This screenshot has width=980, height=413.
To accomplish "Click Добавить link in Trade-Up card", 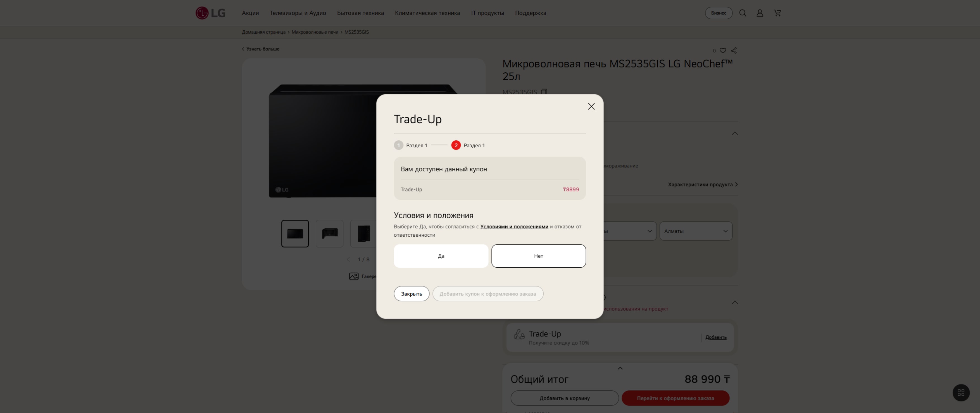I will (716, 337).
